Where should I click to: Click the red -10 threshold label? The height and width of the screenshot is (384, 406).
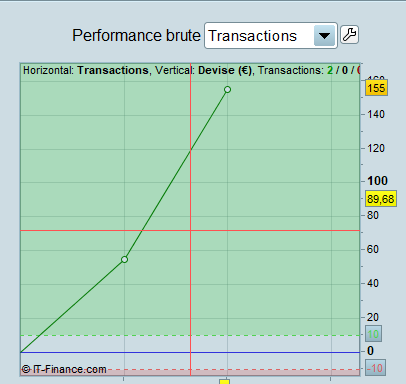[375, 368]
